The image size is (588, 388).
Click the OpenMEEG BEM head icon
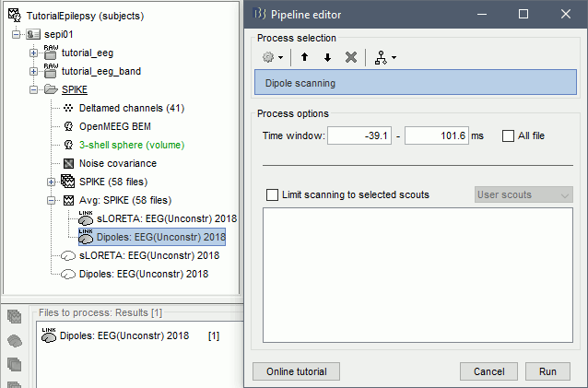pos(67,126)
